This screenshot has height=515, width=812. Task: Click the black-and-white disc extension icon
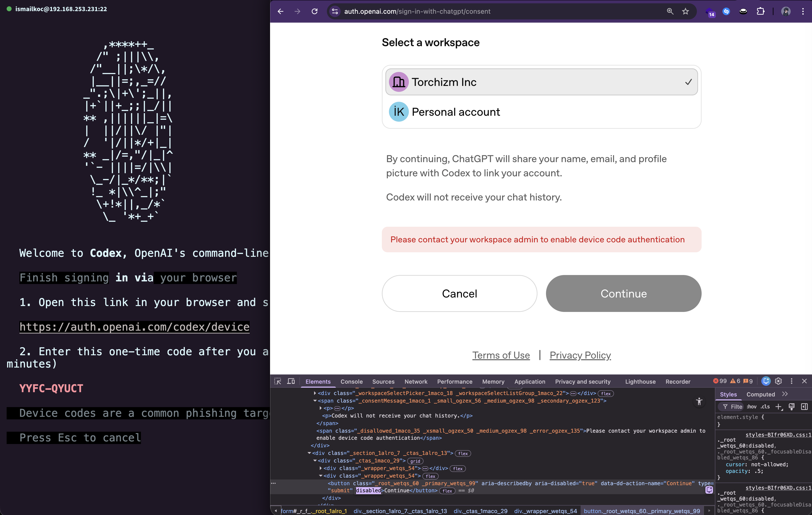pyautogui.click(x=743, y=11)
